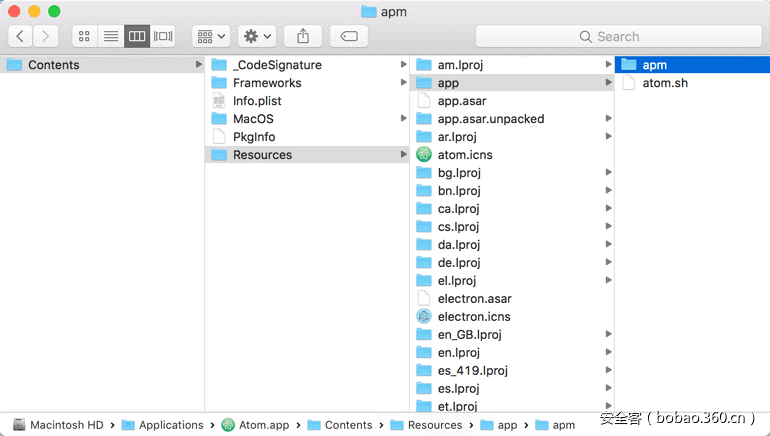Select the app.asar file
This screenshot has height=436, width=770.
pos(462,101)
